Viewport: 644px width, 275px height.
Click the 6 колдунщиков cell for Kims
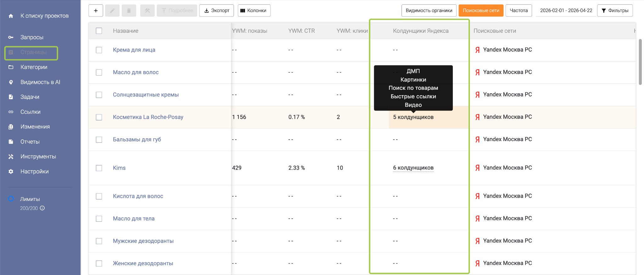[x=413, y=168]
